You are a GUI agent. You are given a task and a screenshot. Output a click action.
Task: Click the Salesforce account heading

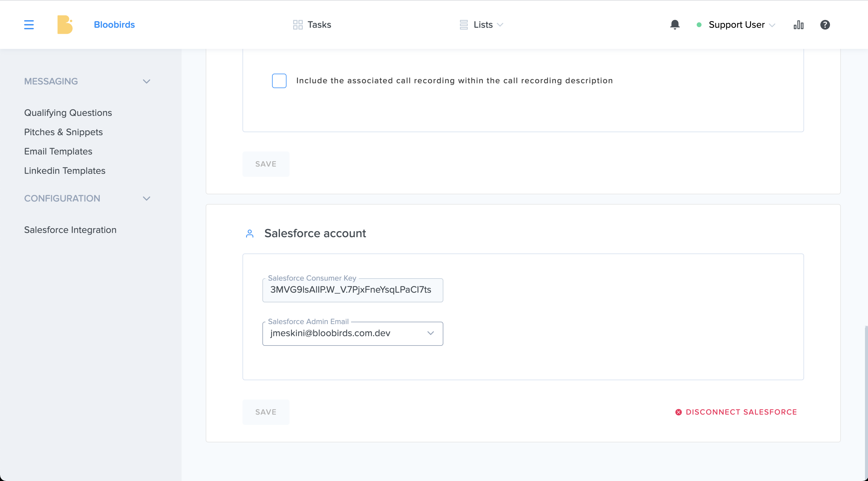(315, 233)
